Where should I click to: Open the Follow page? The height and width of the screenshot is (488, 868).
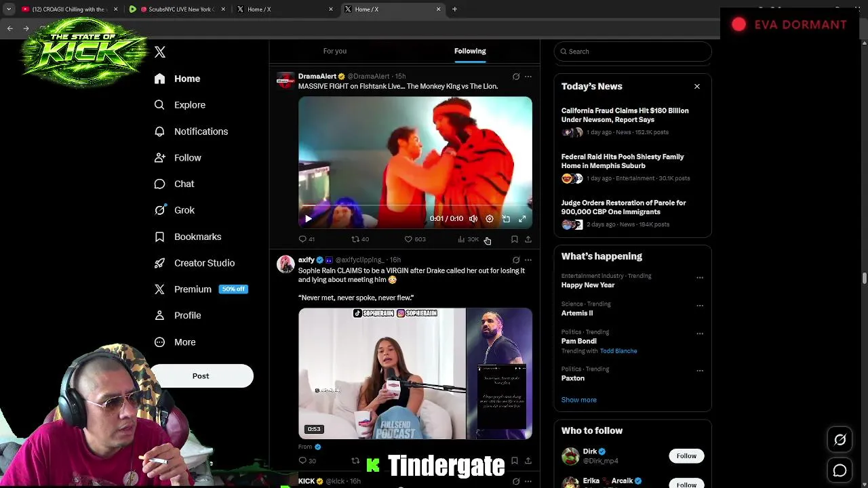(178, 158)
